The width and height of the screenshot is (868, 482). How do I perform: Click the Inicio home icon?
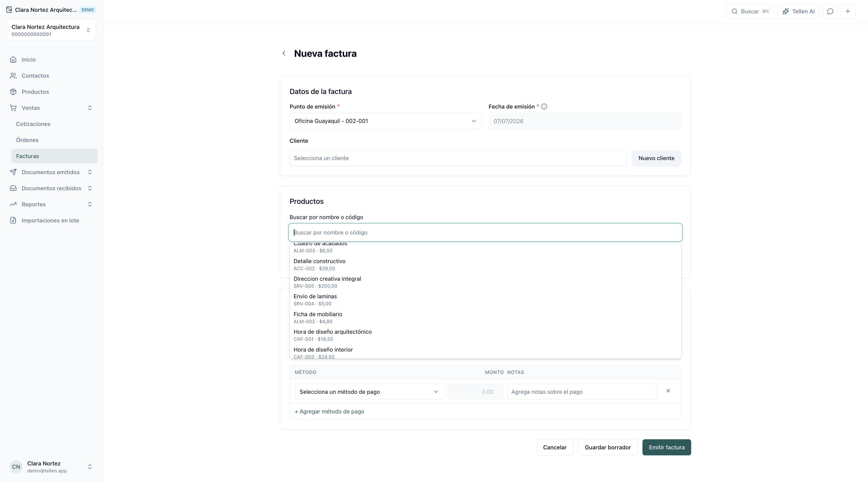[x=13, y=60]
